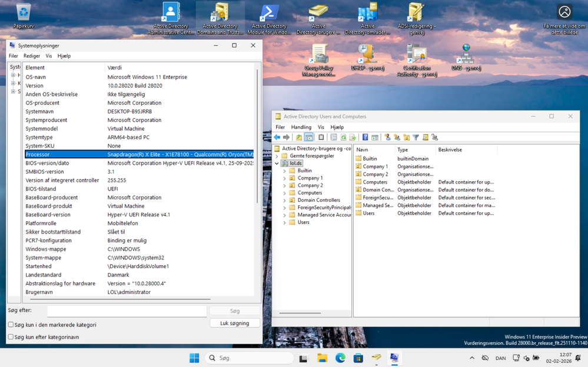Screen dimensions: 588x367
Task: Expand Gemte forespørgsler in the tree
Action: [277, 156]
